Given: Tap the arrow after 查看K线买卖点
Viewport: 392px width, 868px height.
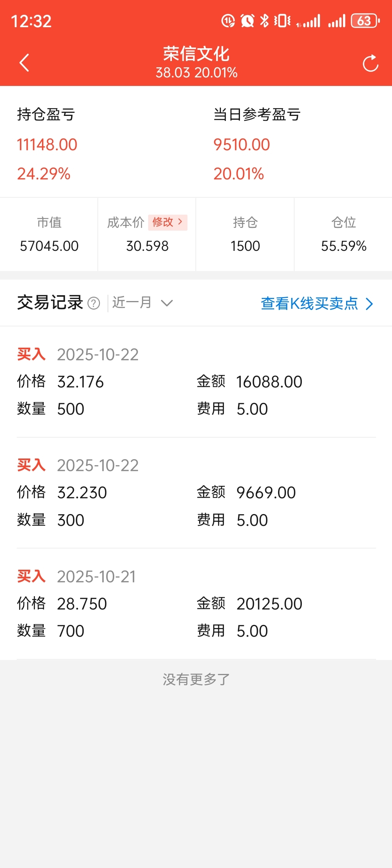Looking at the screenshot, I should pyautogui.click(x=369, y=304).
